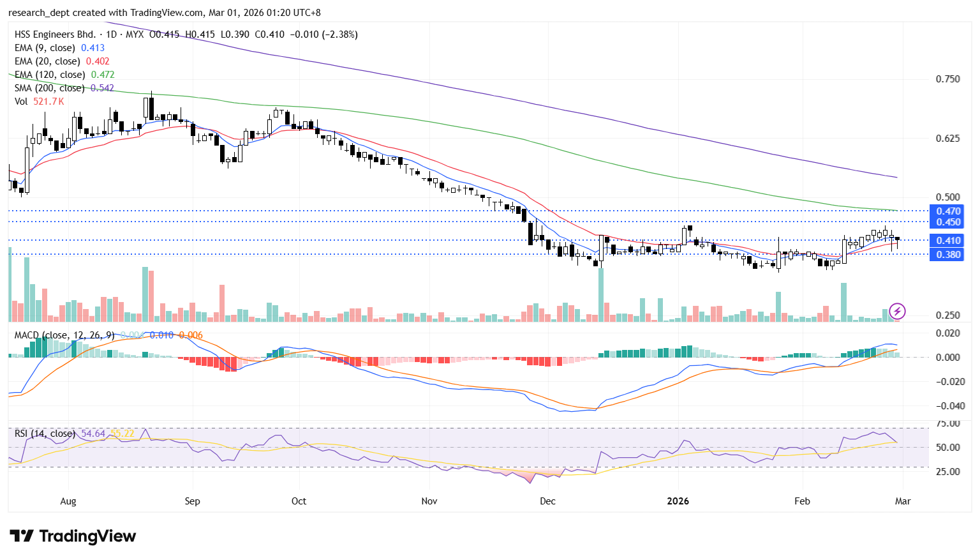Click the 0.410 current price label
Image resolution: width=980 pixels, height=560 pixels.
[947, 241]
